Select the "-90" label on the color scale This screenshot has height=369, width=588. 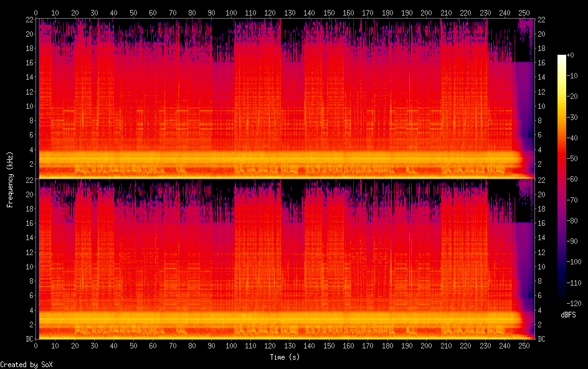[x=572, y=241]
